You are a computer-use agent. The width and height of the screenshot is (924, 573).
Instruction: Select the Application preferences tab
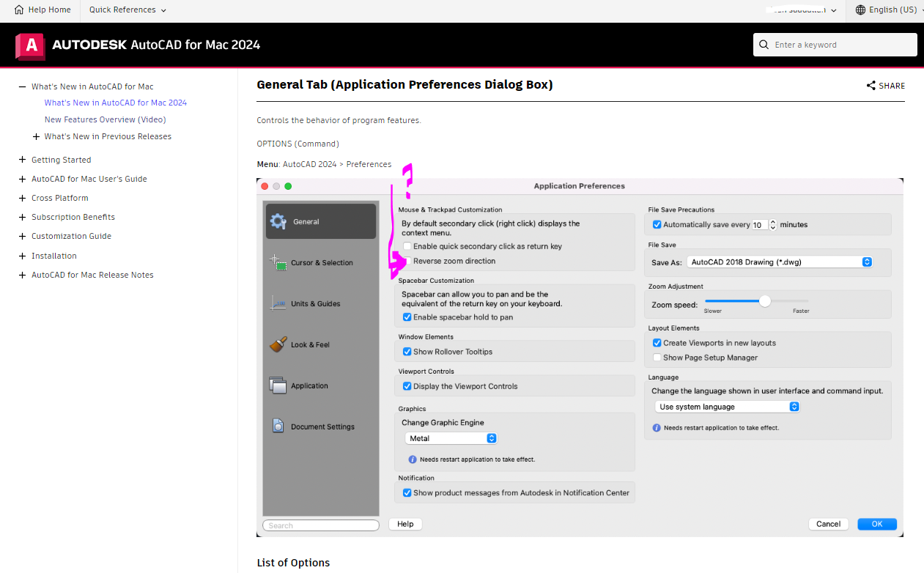pyautogui.click(x=308, y=385)
